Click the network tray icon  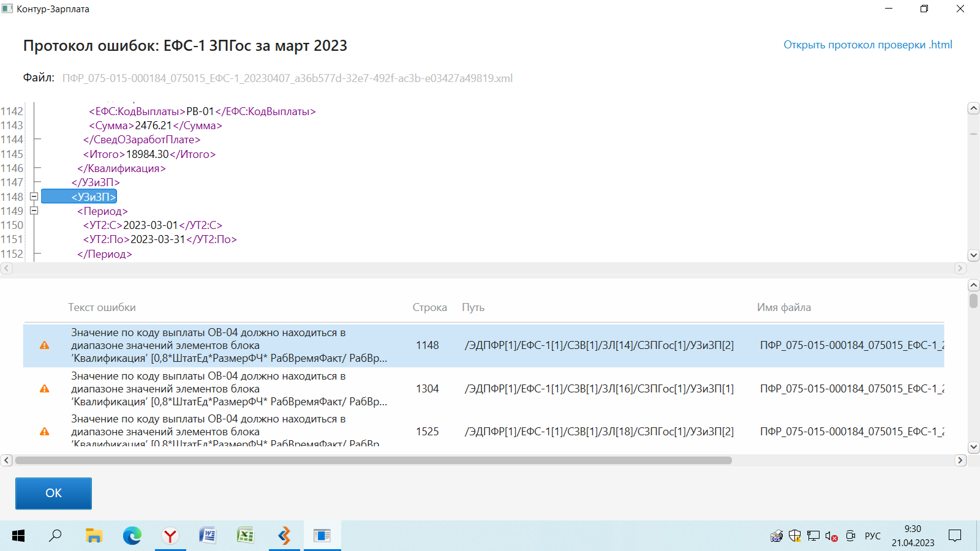pos(813,536)
